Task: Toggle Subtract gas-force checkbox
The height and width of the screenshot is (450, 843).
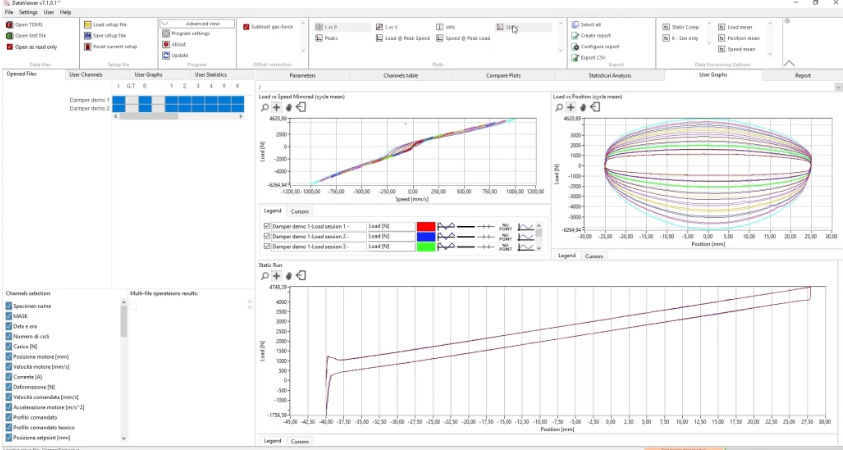Action: point(246,27)
